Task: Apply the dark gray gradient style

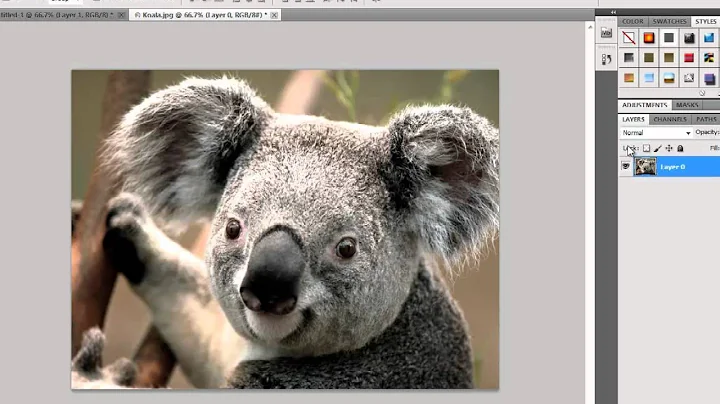Action: click(x=629, y=58)
